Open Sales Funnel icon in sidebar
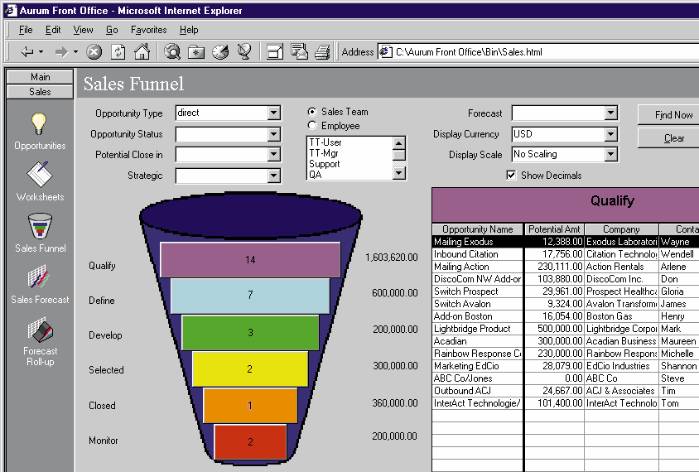699x472 pixels. tap(40, 226)
